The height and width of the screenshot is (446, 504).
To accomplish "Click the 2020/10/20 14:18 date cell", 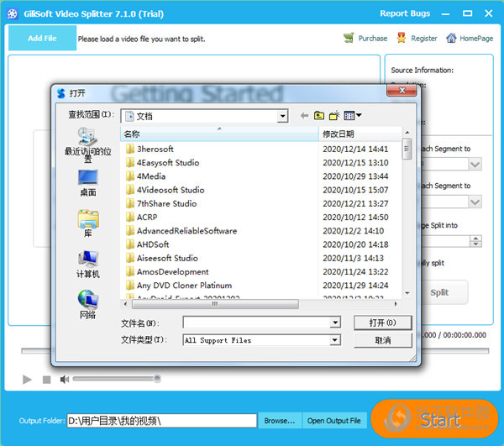I will 355,244.
